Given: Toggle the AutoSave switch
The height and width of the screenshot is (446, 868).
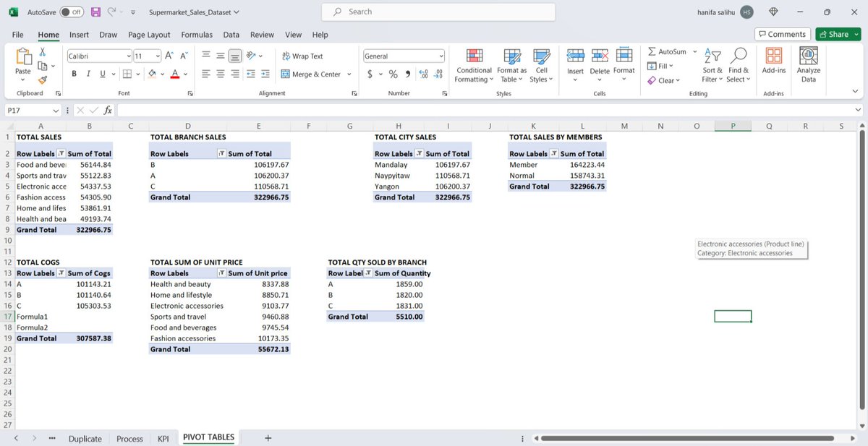Looking at the screenshot, I should coord(71,12).
